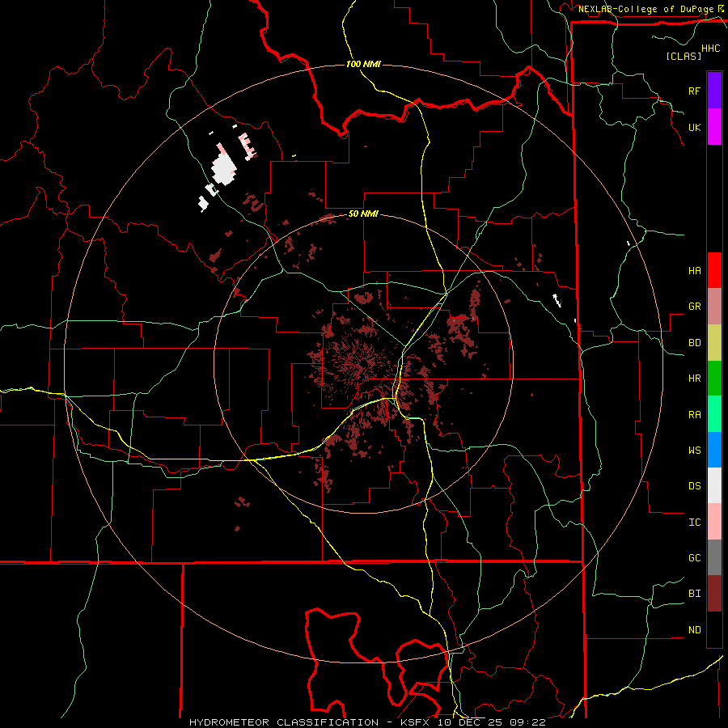Viewport: 728px width, 728px height.
Task: Click the WS blue legend swatch
Action: coord(714,450)
